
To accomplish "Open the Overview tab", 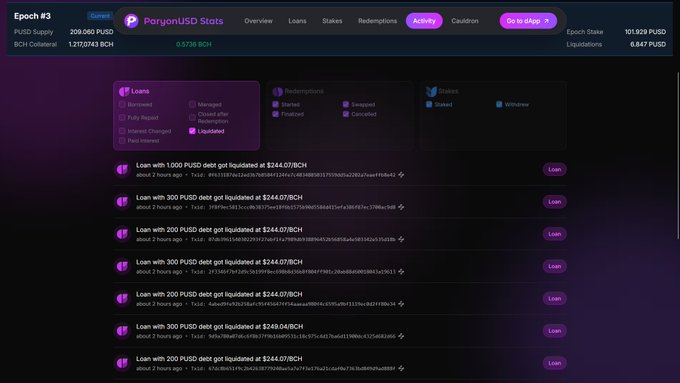I will [x=258, y=21].
